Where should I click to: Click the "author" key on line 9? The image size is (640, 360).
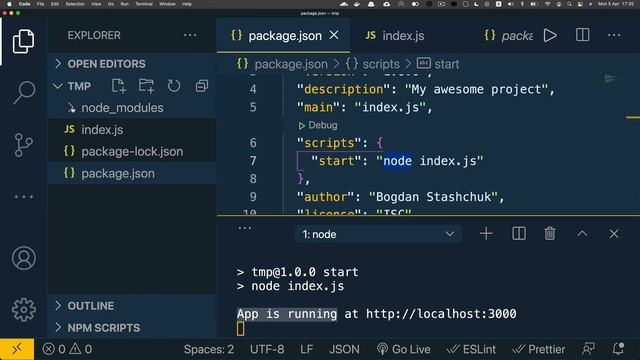tap(326, 197)
